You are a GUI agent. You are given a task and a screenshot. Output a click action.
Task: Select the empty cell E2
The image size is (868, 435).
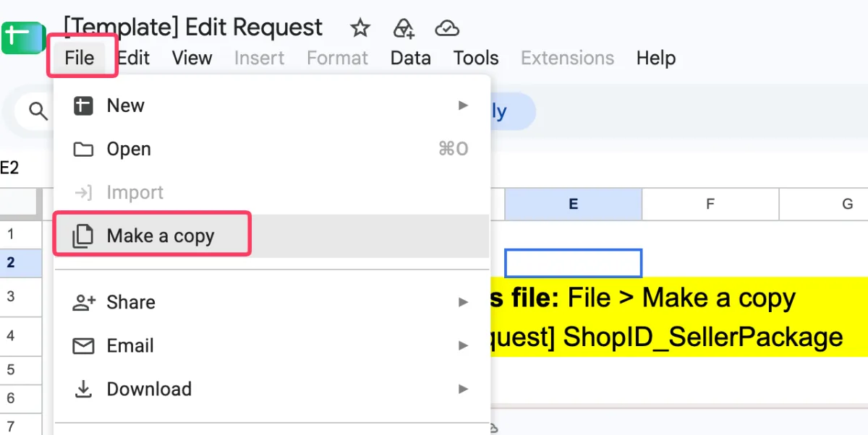point(573,263)
